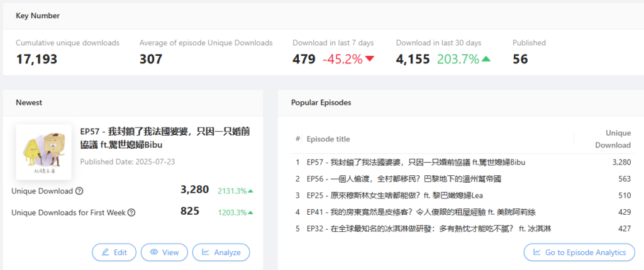Click the cumulative unique downloads value 17,193

point(36,60)
